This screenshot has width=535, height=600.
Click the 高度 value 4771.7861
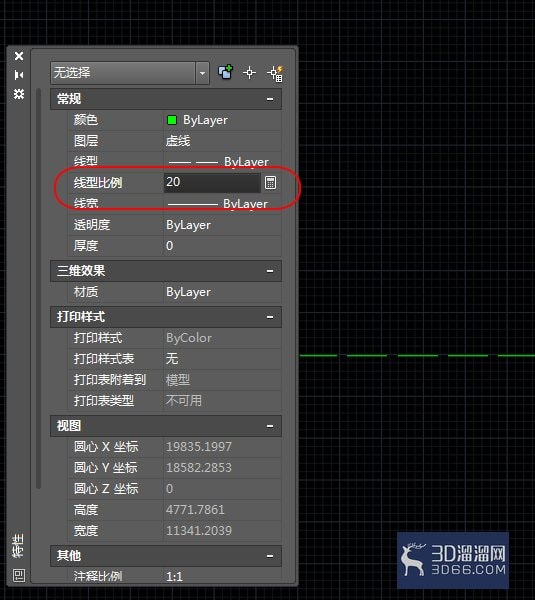coord(195,510)
